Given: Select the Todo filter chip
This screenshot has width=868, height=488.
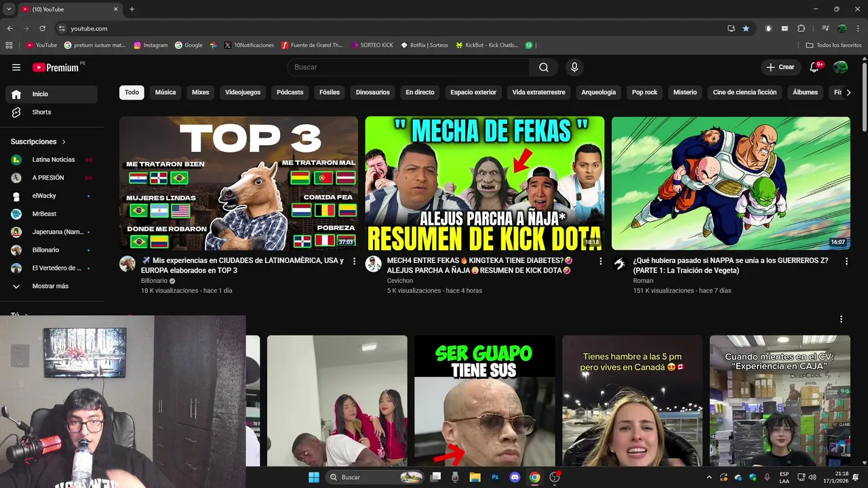Looking at the screenshot, I should click(132, 92).
